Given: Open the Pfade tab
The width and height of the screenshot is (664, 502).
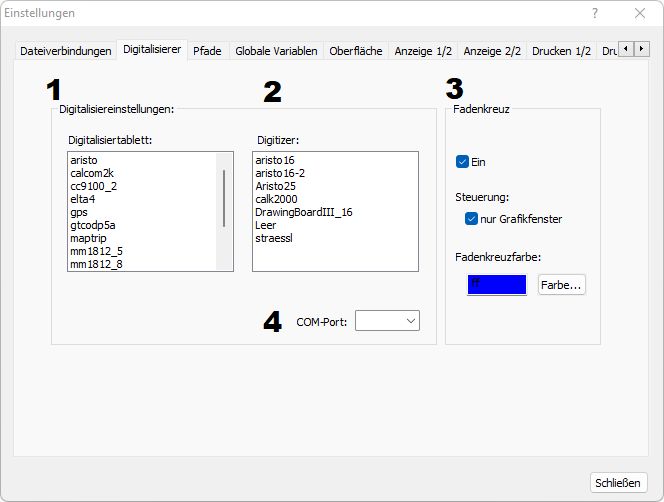Looking at the screenshot, I should pyautogui.click(x=207, y=50).
